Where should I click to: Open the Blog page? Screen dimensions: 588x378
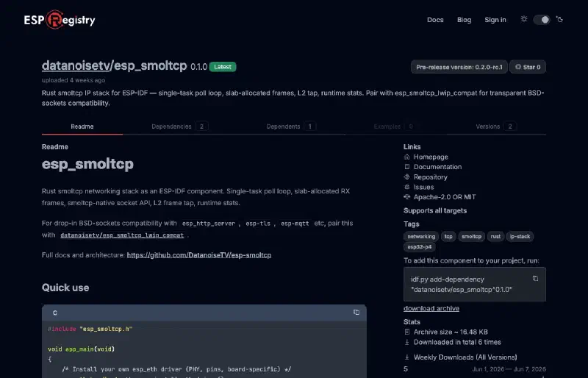click(x=464, y=20)
